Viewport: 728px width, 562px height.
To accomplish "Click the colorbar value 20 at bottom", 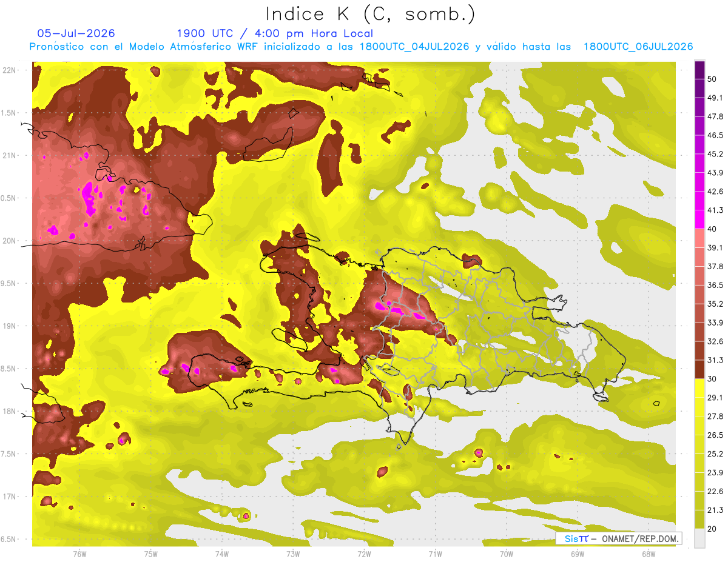I will (x=713, y=529).
